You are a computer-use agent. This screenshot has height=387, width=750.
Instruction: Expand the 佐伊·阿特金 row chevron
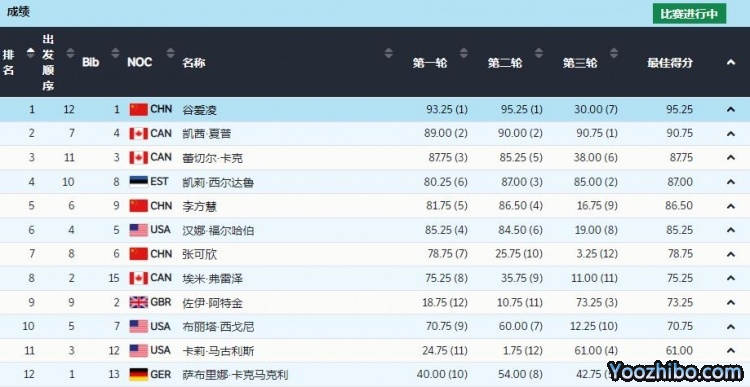[x=730, y=302]
